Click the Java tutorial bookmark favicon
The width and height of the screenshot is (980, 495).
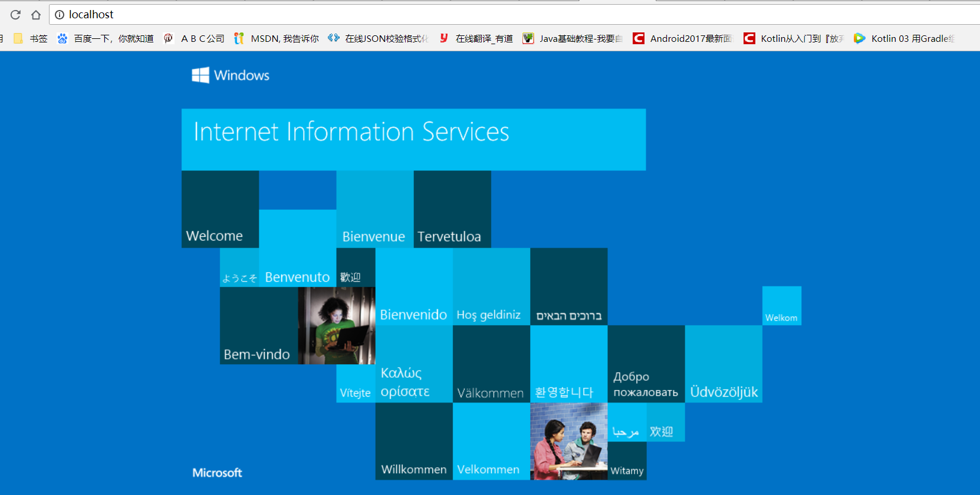tap(528, 38)
